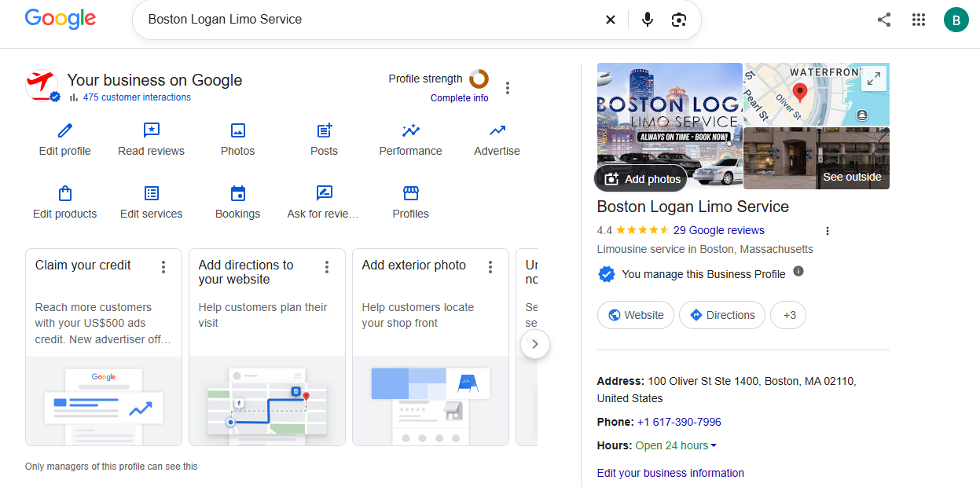The width and height of the screenshot is (980, 487).
Task: Open the three-dot menu next to Google reviews
Action: [x=827, y=231]
